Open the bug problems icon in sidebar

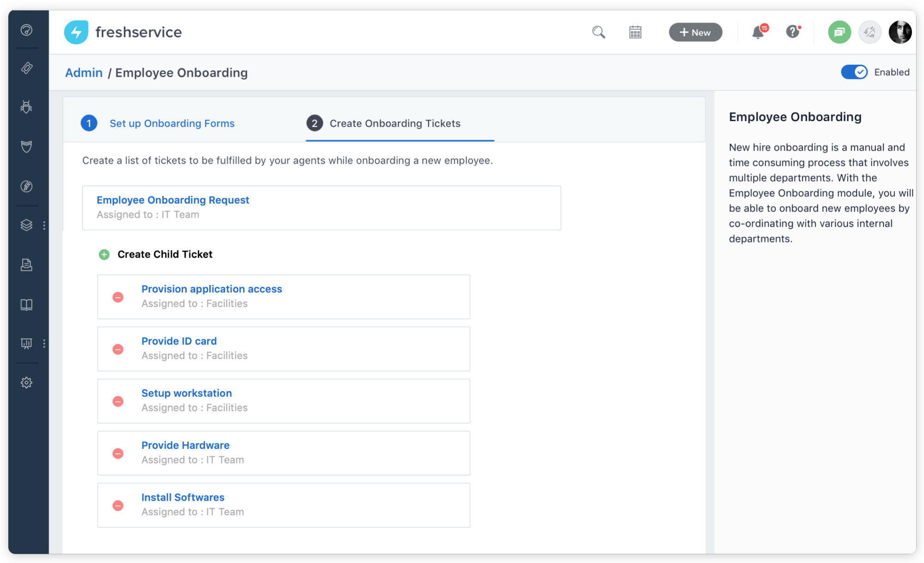click(x=27, y=107)
